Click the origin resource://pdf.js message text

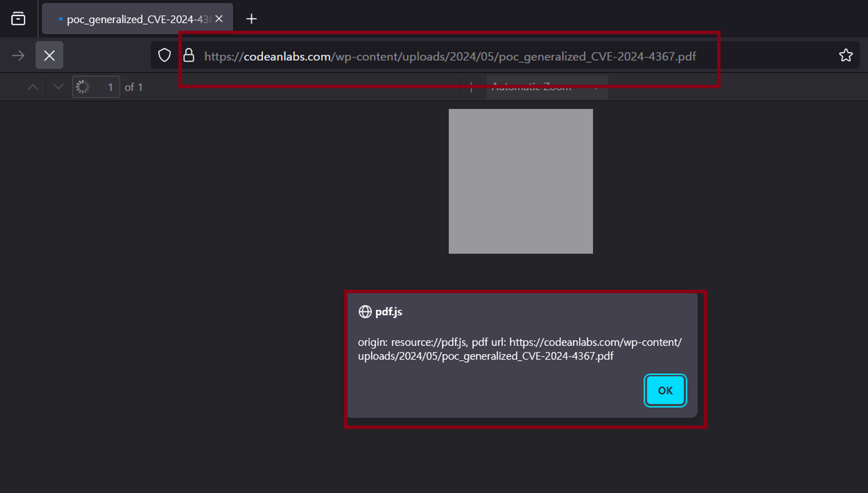click(519, 349)
